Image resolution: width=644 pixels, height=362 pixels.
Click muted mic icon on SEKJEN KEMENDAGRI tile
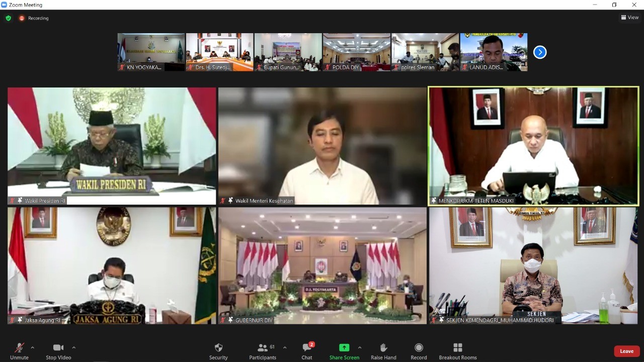click(x=434, y=320)
